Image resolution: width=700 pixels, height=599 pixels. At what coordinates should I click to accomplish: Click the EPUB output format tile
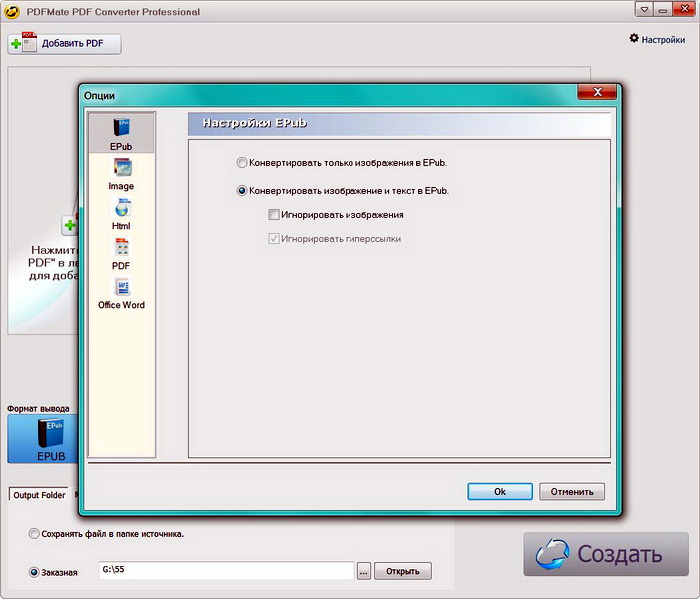(43, 439)
